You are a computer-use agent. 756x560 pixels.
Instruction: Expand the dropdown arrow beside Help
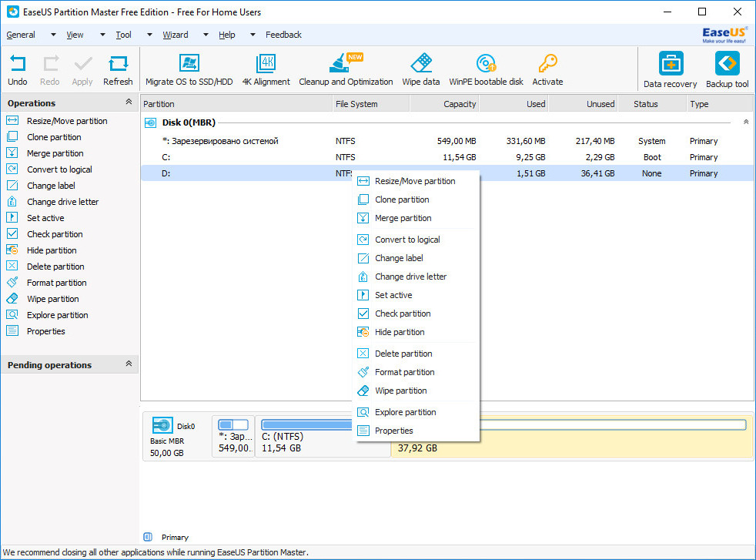click(253, 35)
